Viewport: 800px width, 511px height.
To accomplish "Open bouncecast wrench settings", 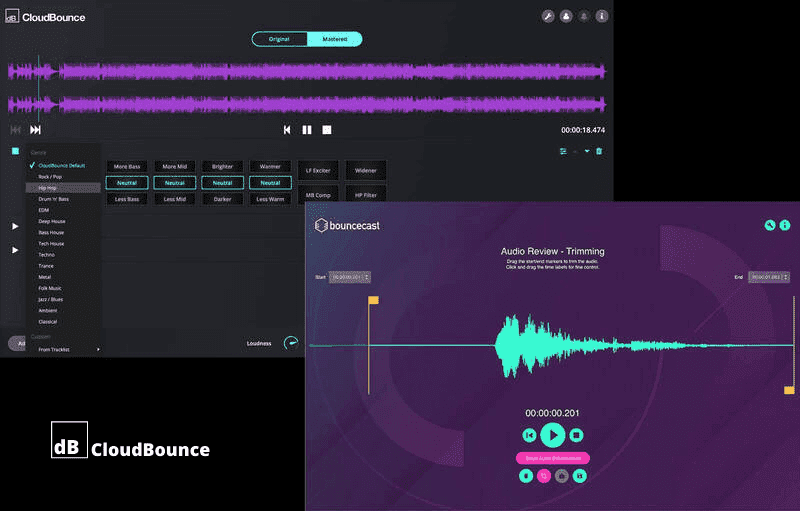I will 770,225.
